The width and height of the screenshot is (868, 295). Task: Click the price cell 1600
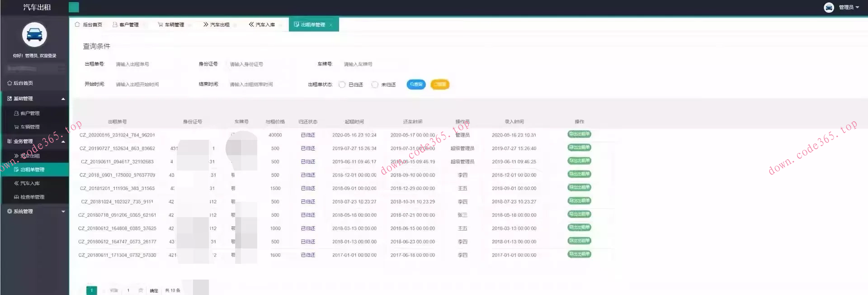click(x=275, y=255)
